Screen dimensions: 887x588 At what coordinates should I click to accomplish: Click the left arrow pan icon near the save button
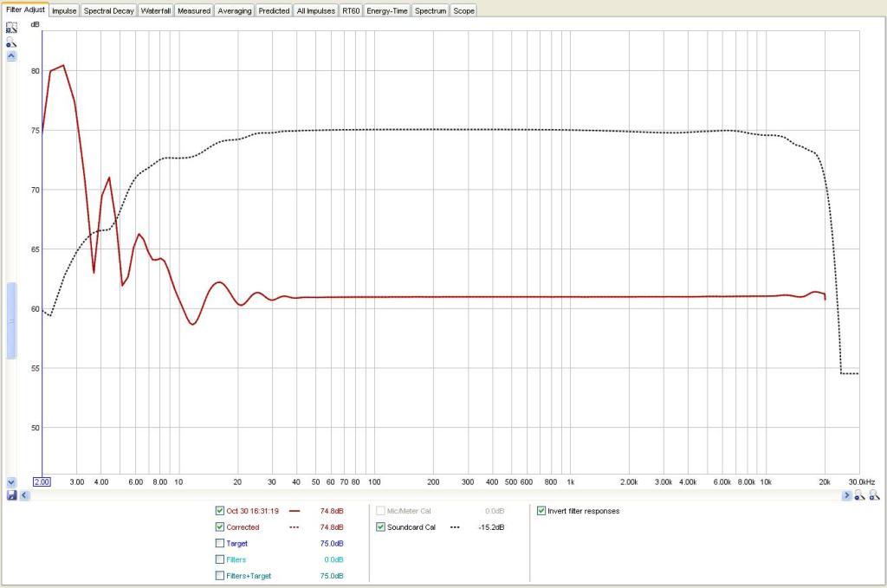click(x=23, y=494)
